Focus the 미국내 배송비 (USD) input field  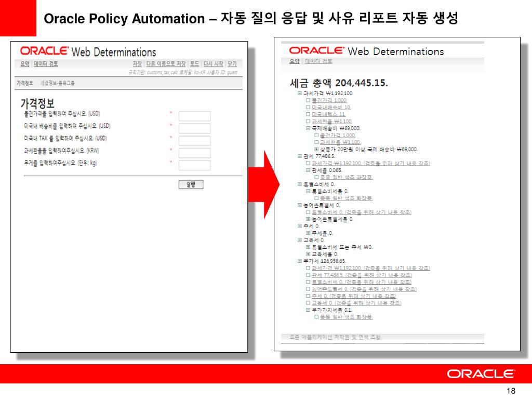pos(194,128)
